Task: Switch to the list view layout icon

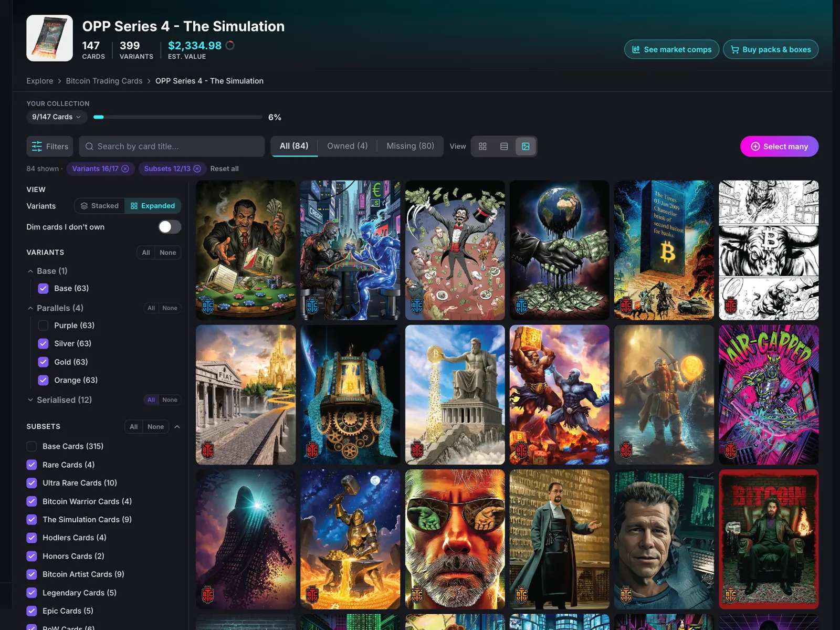Action: coord(504,146)
